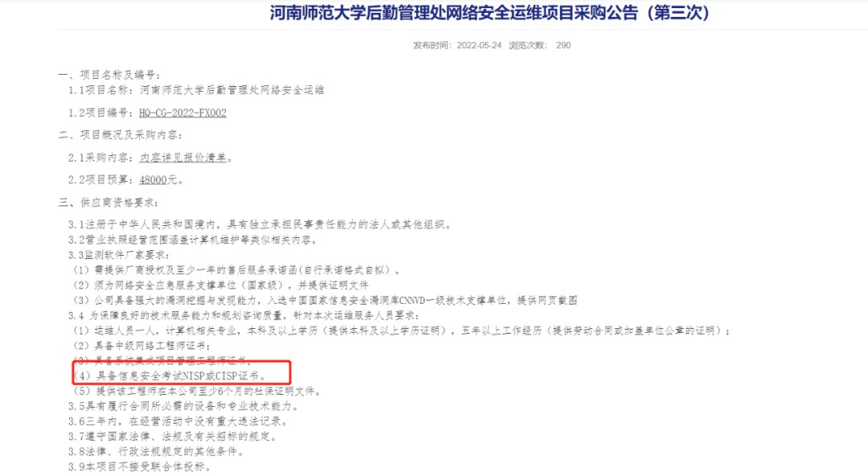Image resolution: width=868 pixels, height=476 pixels.
Task: Click requirement 3.2 about 营业执照经营范围
Action: pyautogui.click(x=193, y=240)
